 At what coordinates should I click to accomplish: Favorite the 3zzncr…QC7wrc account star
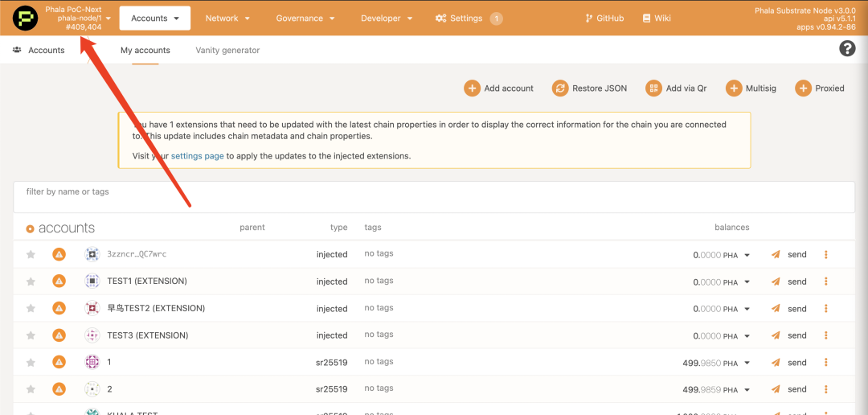(x=31, y=254)
